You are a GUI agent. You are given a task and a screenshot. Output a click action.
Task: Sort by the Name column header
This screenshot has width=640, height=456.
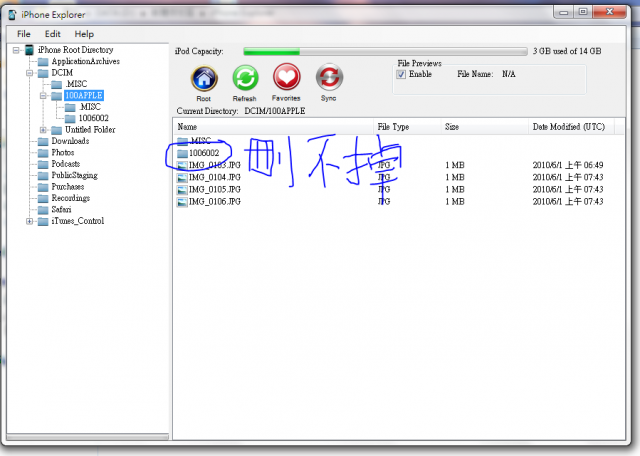click(x=273, y=127)
